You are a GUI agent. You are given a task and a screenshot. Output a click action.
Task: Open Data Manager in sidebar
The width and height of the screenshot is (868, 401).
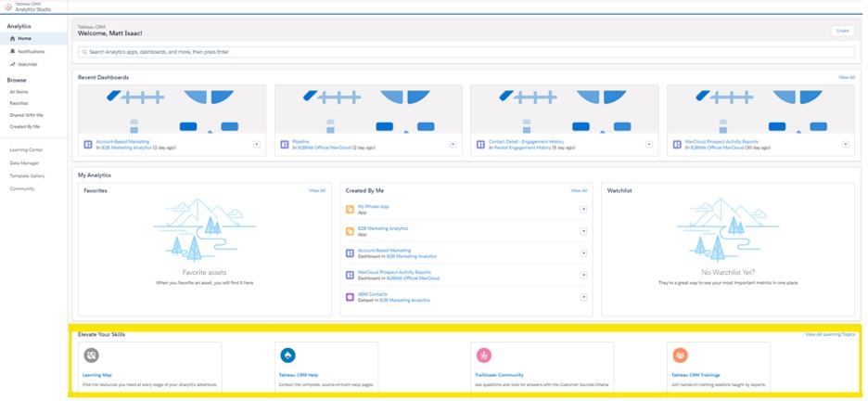(24, 163)
